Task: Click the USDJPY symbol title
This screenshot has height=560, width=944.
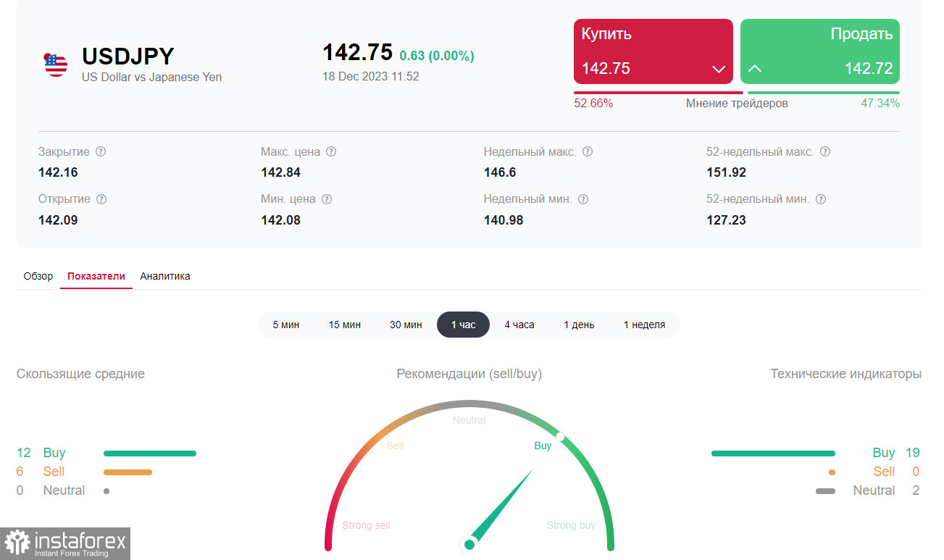Action: [x=128, y=57]
